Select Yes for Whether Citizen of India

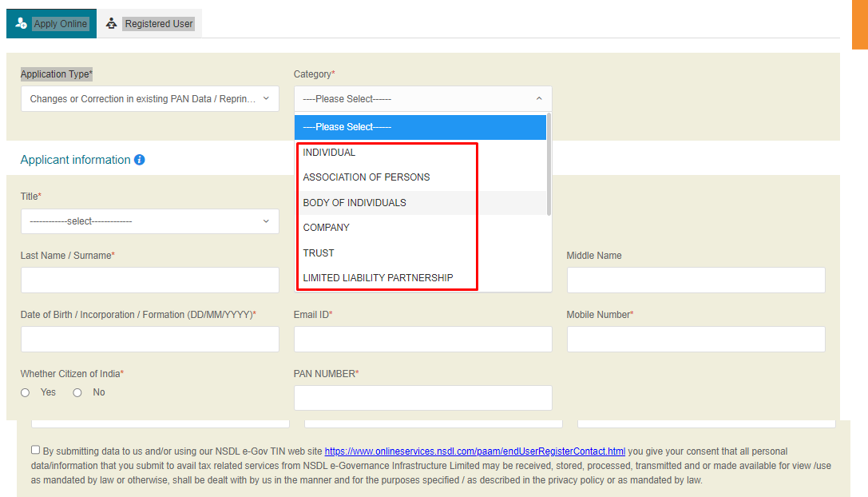(25, 392)
